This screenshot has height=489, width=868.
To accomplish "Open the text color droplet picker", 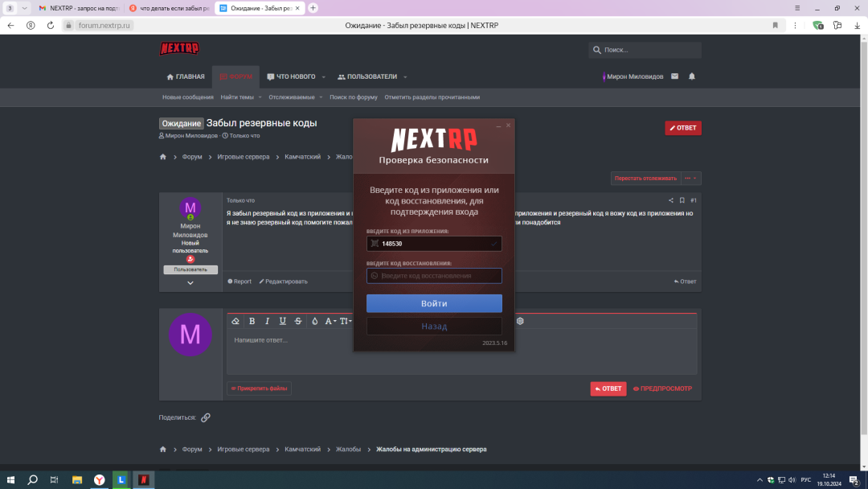I will tap(314, 321).
